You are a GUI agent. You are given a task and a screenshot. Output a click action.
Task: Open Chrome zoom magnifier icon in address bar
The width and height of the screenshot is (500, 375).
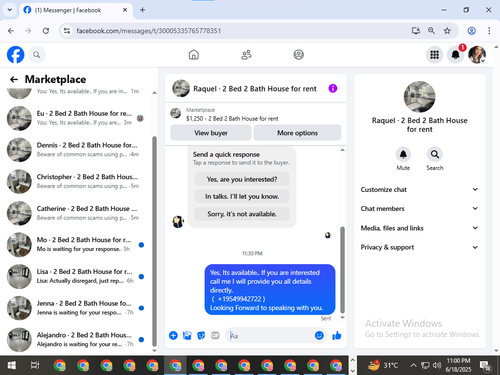[431, 31]
